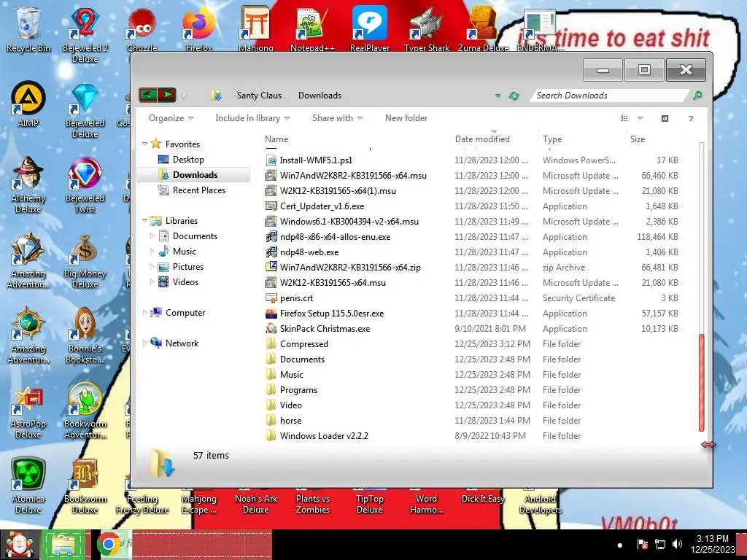Image resolution: width=747 pixels, height=560 pixels.
Task: Open the Include in library dropdown
Action: tap(252, 118)
